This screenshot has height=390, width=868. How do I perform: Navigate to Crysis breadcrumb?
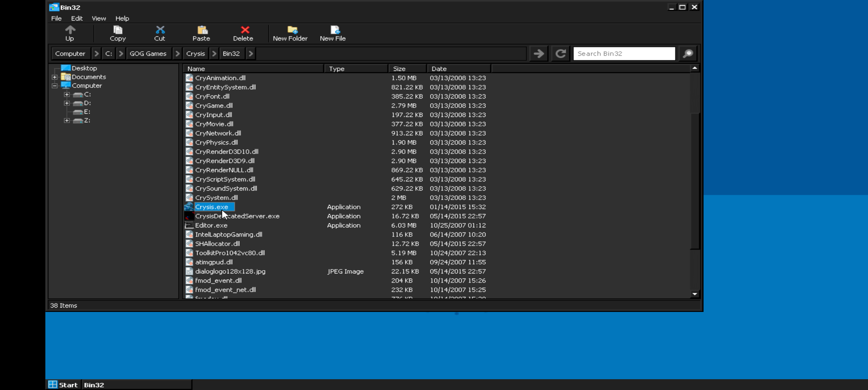195,54
